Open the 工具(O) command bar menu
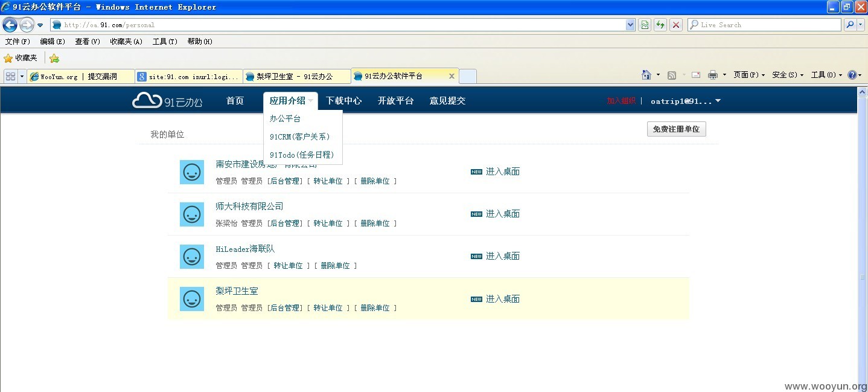This screenshot has height=392, width=868. (826, 75)
